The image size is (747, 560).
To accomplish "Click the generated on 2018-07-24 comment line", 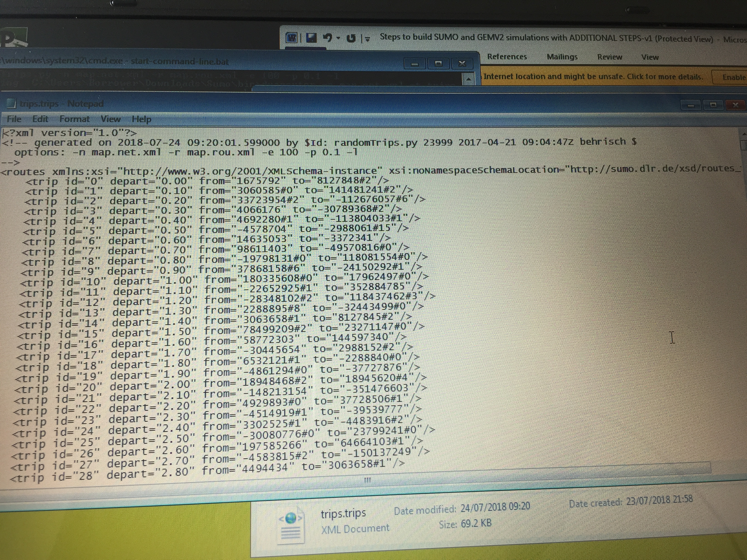I will click(x=319, y=142).
